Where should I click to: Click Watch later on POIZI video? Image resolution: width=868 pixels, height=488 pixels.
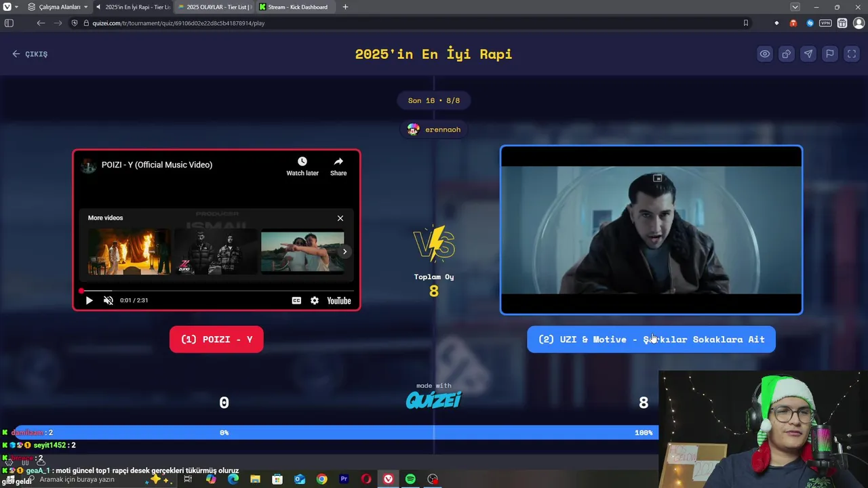coord(302,166)
